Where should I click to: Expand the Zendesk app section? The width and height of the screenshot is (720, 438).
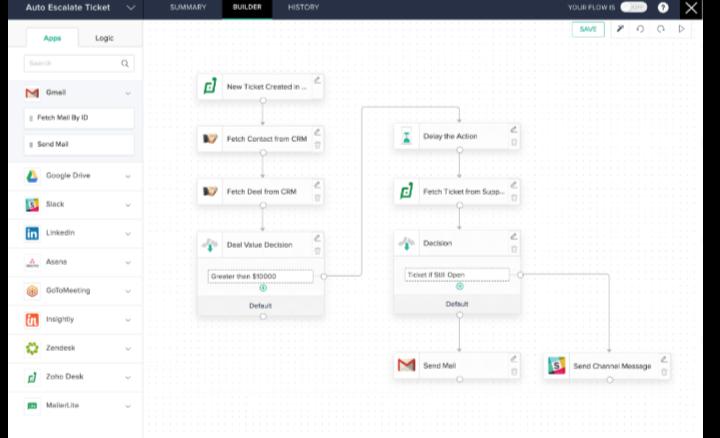click(128, 348)
